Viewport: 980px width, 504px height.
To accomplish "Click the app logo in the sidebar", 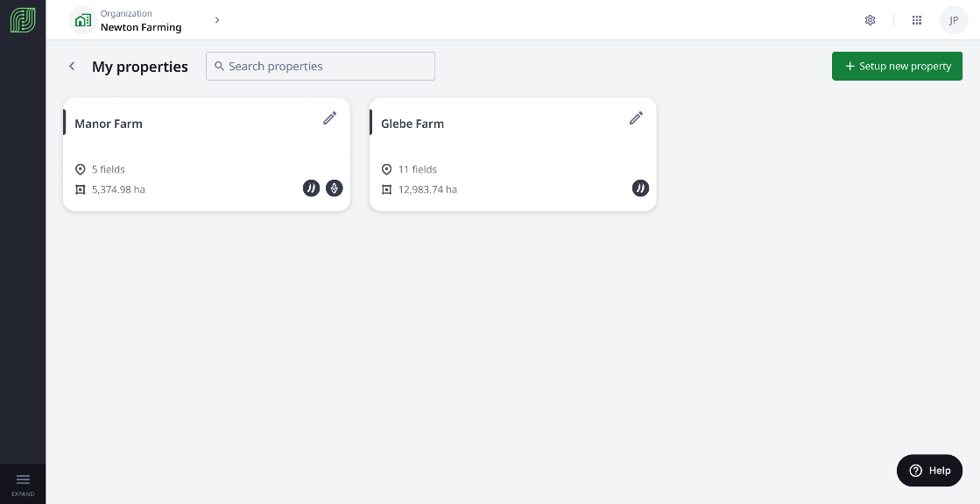I will 23,20.
